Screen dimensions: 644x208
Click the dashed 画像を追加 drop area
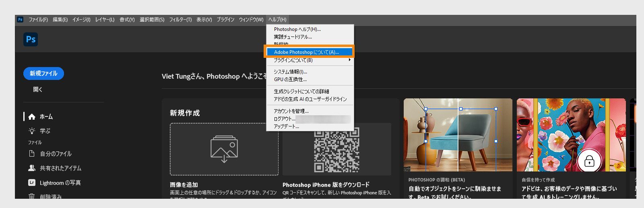coord(224,149)
